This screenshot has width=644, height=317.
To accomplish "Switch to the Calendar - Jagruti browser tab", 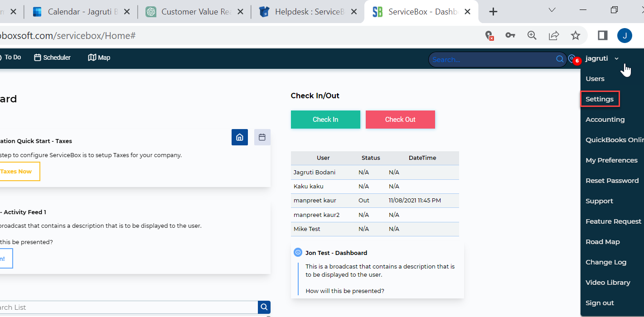I will tap(82, 12).
